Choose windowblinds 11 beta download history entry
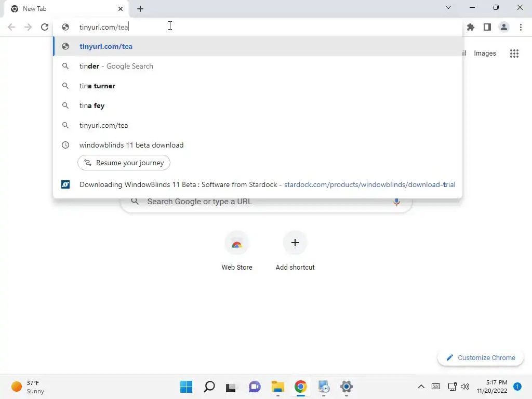Screen dimensions: 532x399 [258, 145]
